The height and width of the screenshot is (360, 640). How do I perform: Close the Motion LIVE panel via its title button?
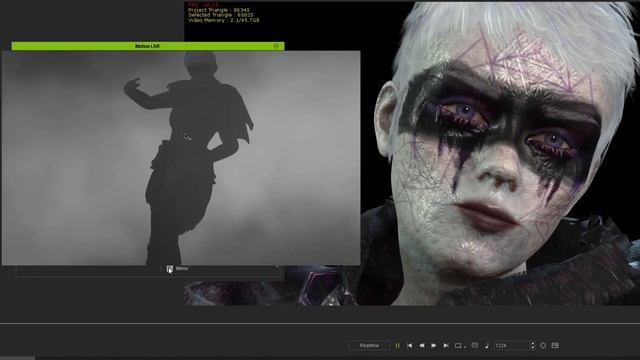276,46
